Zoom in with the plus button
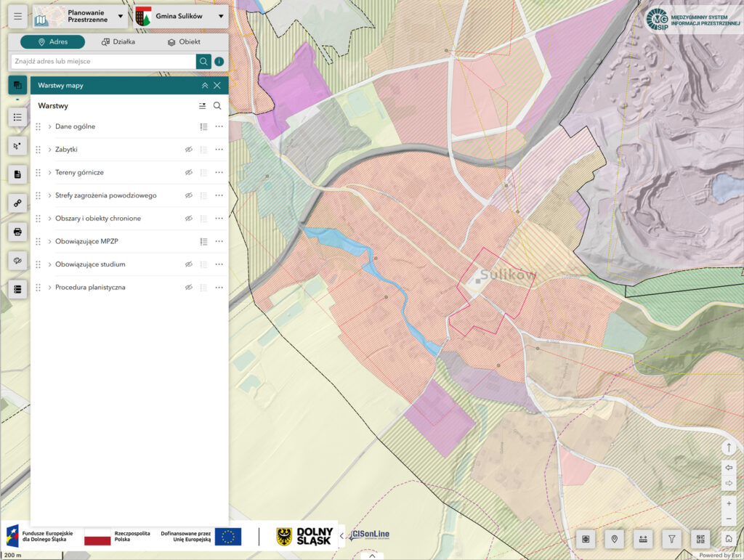This screenshot has height=560, width=744. (729, 503)
